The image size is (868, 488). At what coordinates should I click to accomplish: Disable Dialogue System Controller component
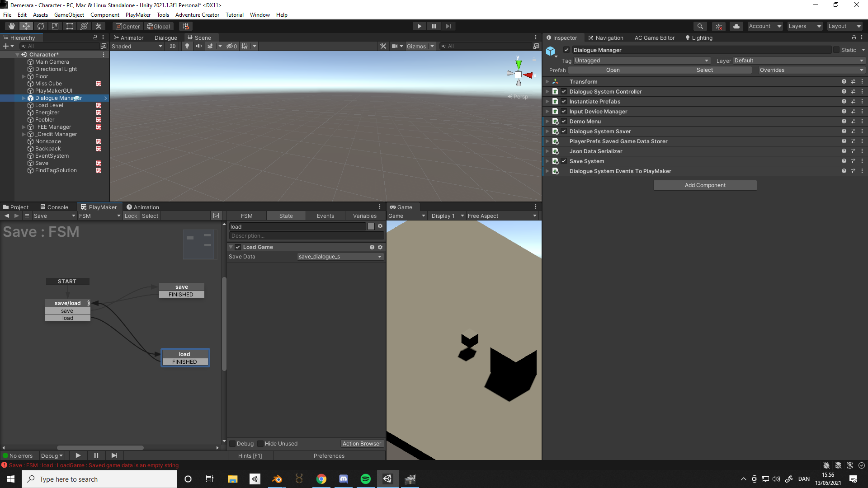tap(564, 91)
